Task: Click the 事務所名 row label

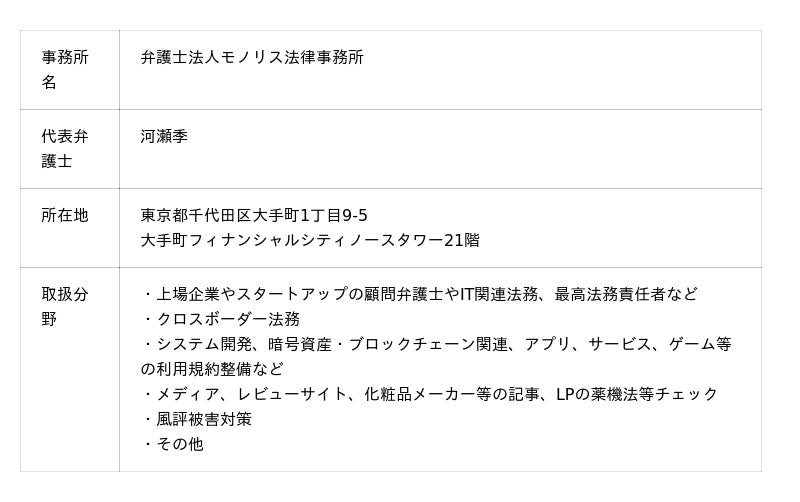Action: [64, 70]
